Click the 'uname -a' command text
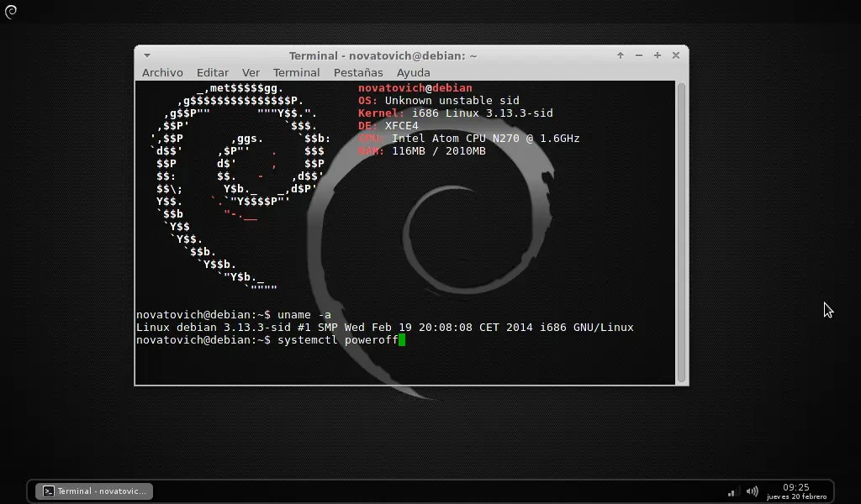The width and height of the screenshot is (861, 504). tap(304, 315)
